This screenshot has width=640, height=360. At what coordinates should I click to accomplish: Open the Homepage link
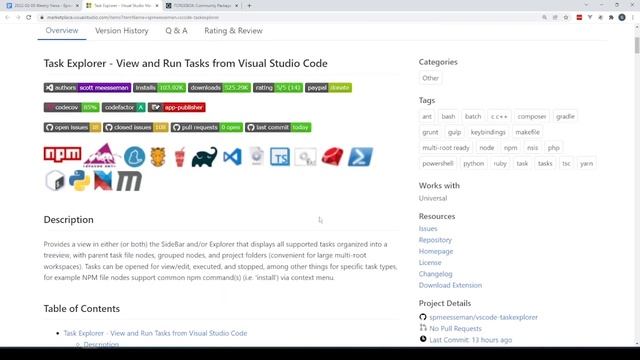pyautogui.click(x=436, y=251)
